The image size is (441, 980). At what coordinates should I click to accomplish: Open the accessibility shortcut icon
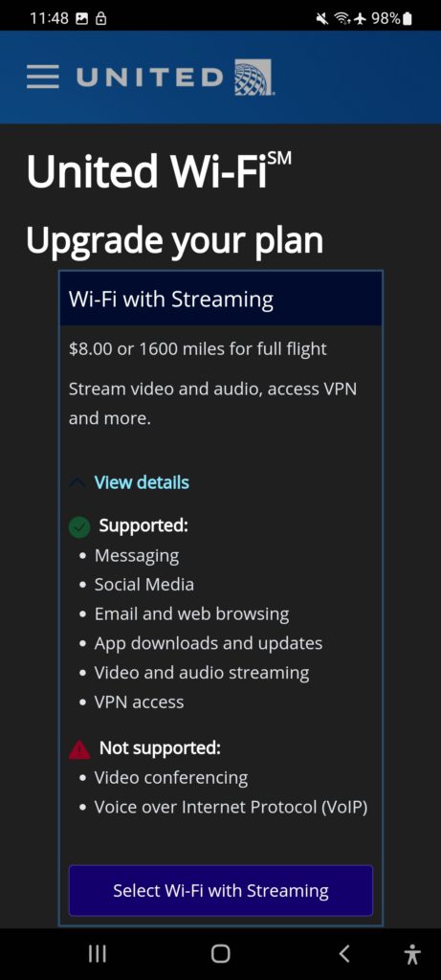pyautogui.click(x=411, y=954)
